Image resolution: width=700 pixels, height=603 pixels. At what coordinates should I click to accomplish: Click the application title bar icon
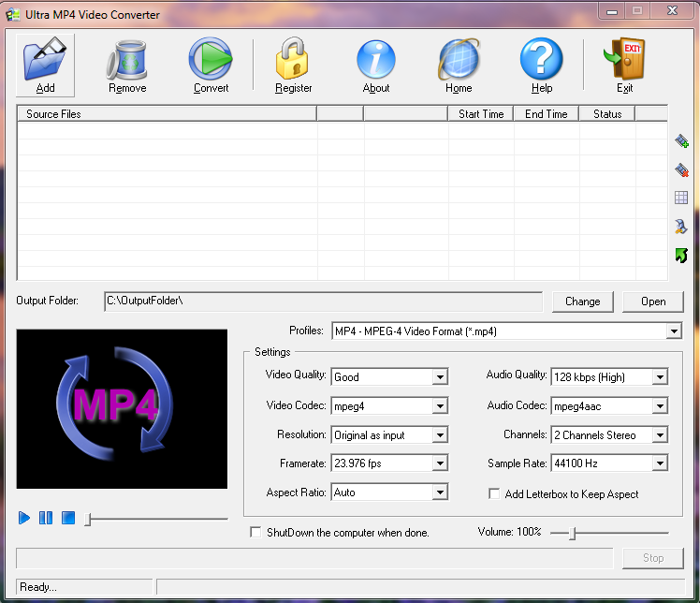pos(13,15)
